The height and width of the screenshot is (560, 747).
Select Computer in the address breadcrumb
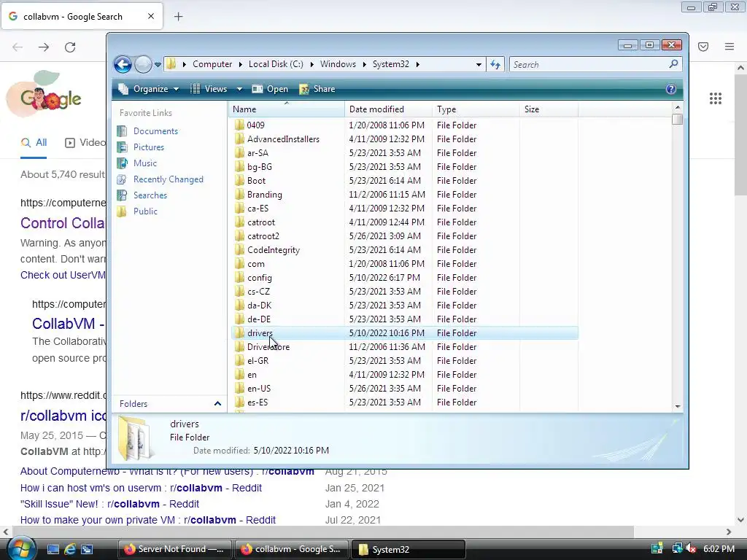click(212, 64)
